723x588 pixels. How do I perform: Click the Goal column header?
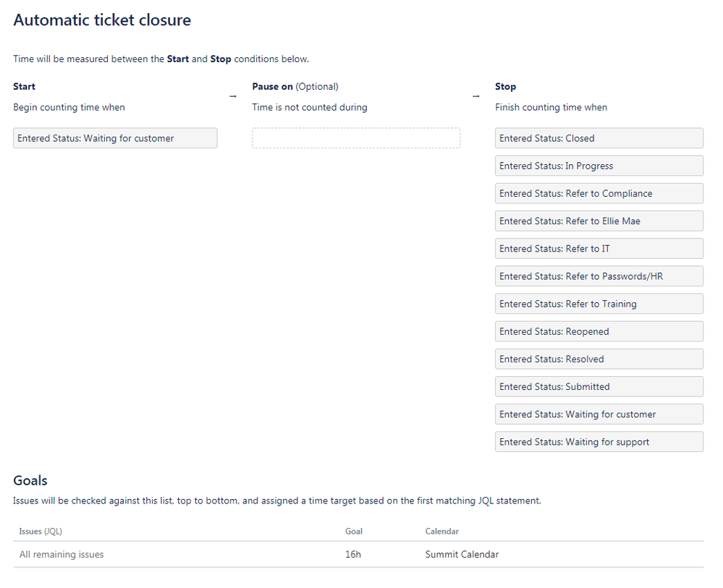tap(354, 531)
